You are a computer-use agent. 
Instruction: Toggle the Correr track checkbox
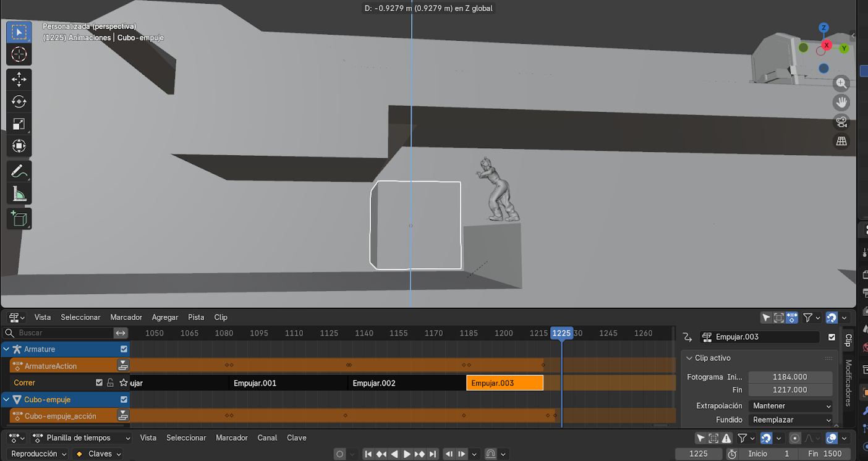pyautogui.click(x=99, y=383)
